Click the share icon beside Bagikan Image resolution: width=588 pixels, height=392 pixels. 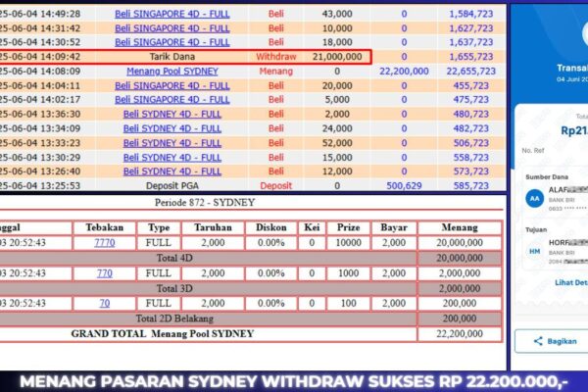(538, 341)
